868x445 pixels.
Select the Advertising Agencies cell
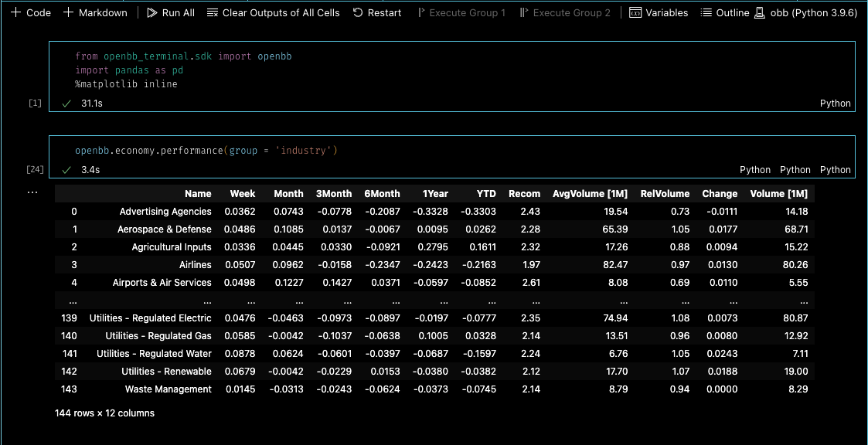pos(165,212)
